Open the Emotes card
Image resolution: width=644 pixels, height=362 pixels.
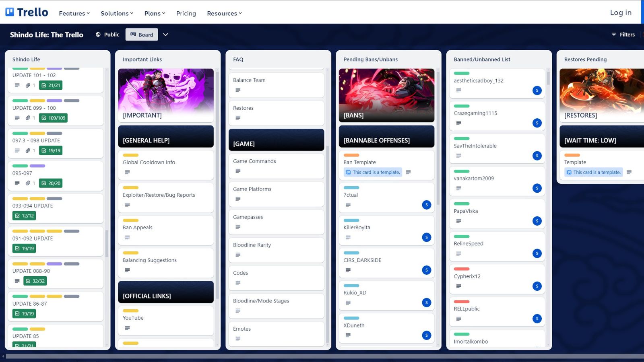(x=276, y=334)
